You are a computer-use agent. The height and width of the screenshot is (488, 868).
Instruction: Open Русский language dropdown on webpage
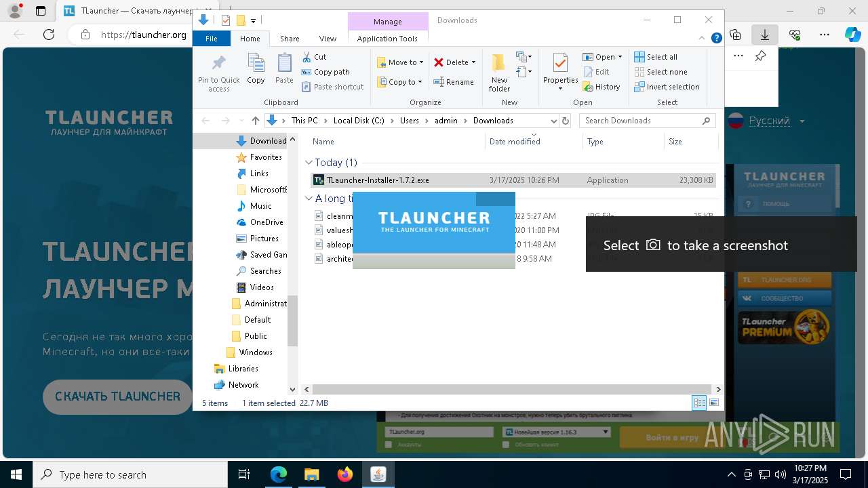coord(767,121)
